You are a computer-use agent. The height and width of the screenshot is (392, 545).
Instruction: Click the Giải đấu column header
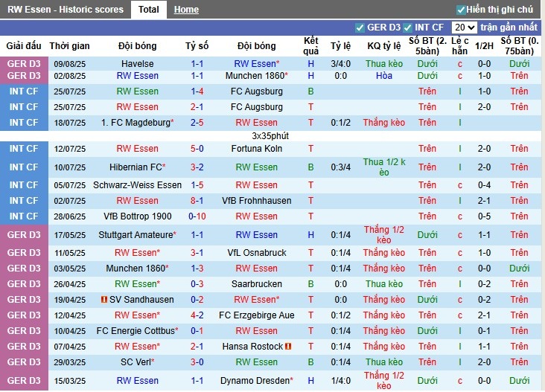pos(24,46)
